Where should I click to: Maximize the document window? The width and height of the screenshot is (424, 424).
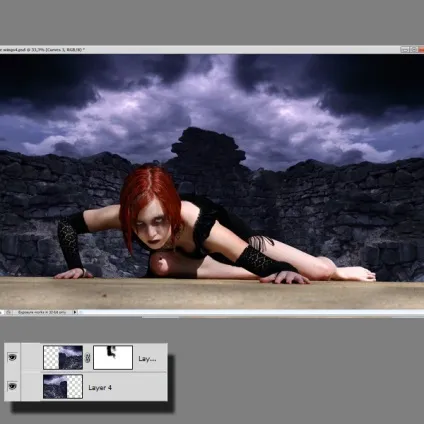click(x=414, y=50)
